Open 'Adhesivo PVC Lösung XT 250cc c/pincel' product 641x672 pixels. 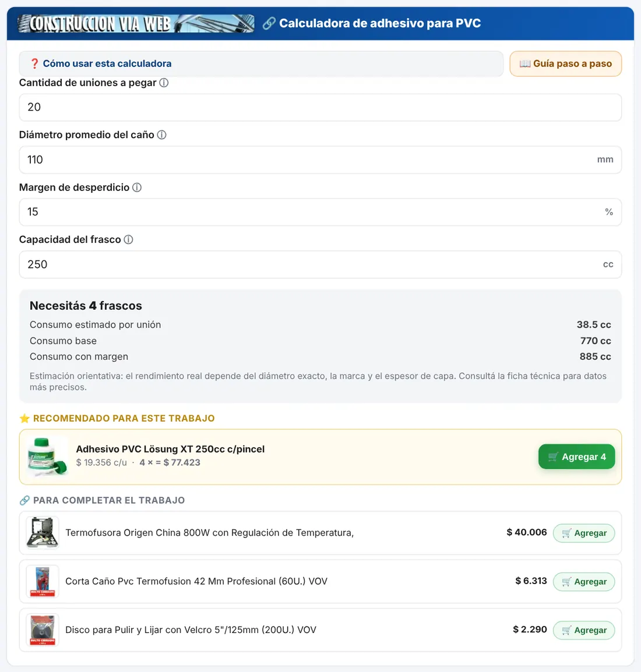pos(170,449)
